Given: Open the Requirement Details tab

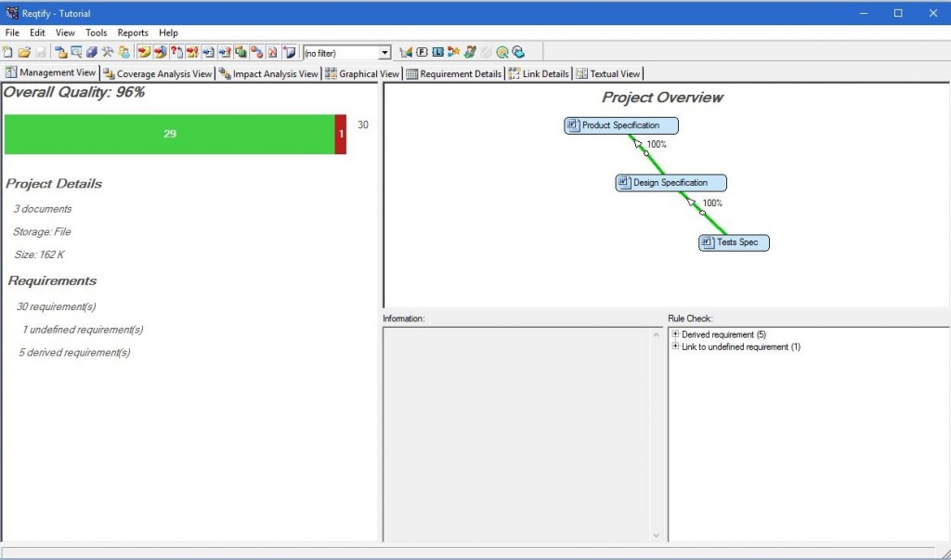Looking at the screenshot, I should click(x=454, y=73).
